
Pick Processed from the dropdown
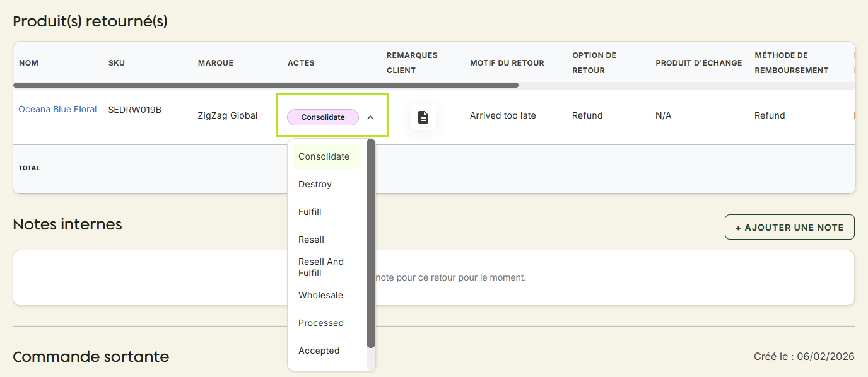click(x=327, y=323)
